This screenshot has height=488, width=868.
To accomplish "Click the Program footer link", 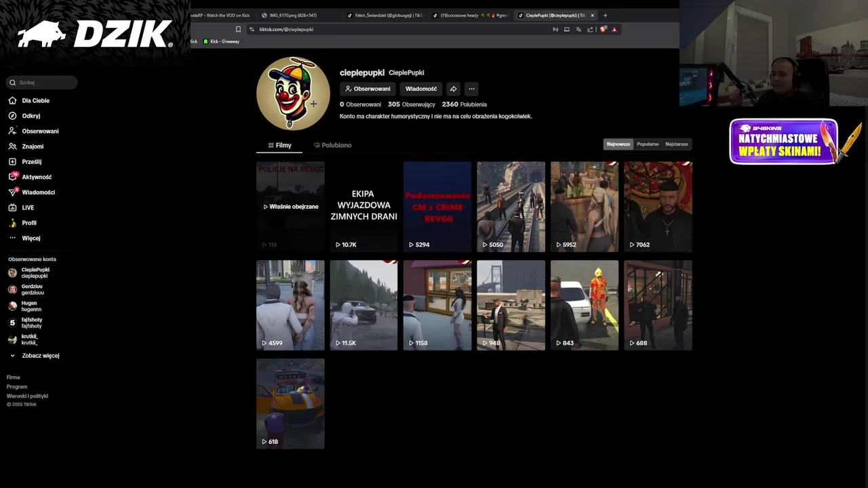I will point(17,386).
